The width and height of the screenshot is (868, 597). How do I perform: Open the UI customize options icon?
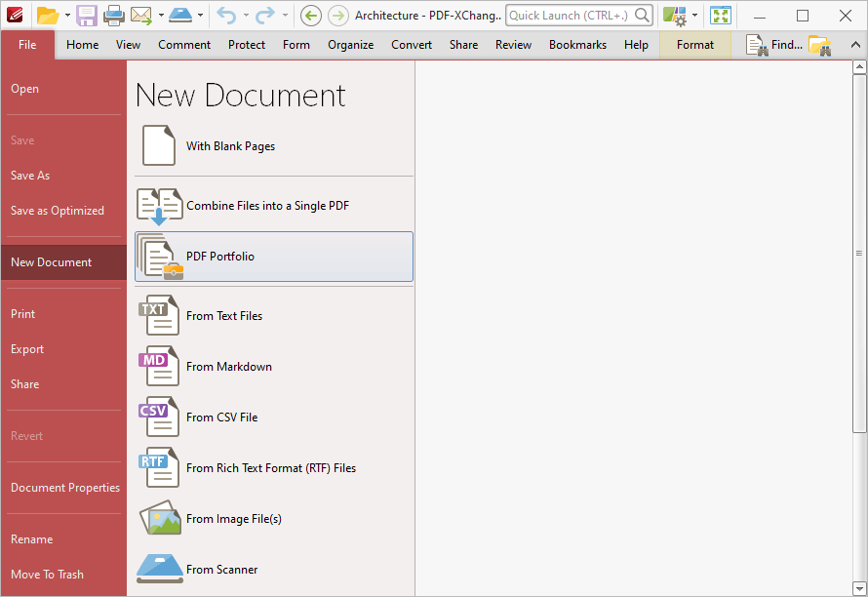pos(675,16)
